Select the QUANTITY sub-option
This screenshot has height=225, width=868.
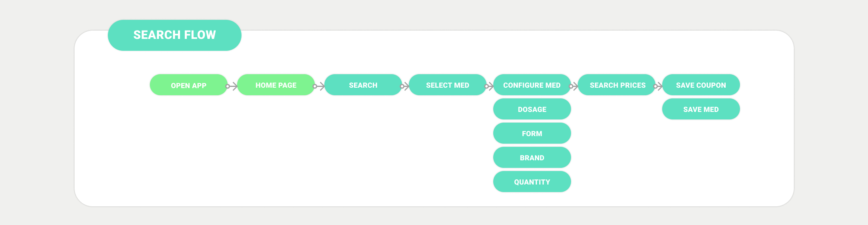(532, 182)
